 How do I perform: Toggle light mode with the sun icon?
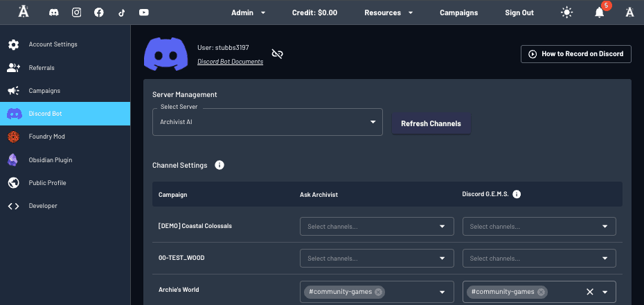(566, 12)
